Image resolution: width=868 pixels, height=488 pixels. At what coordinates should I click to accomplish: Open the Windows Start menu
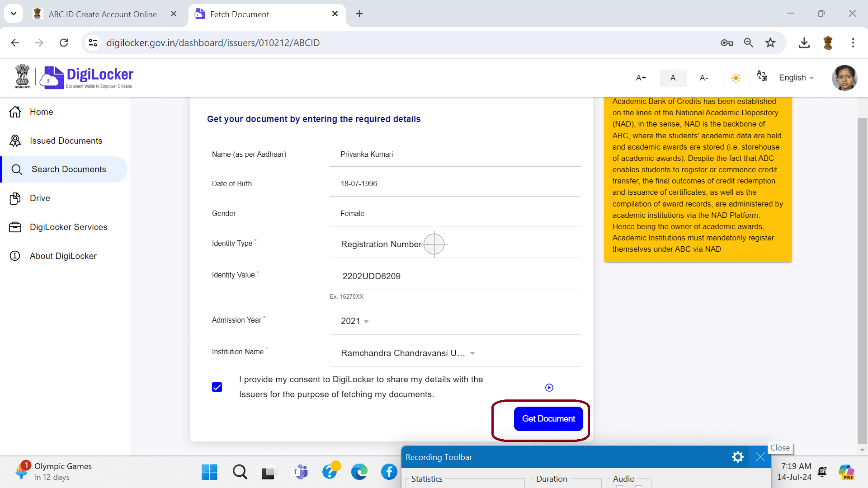(x=209, y=472)
